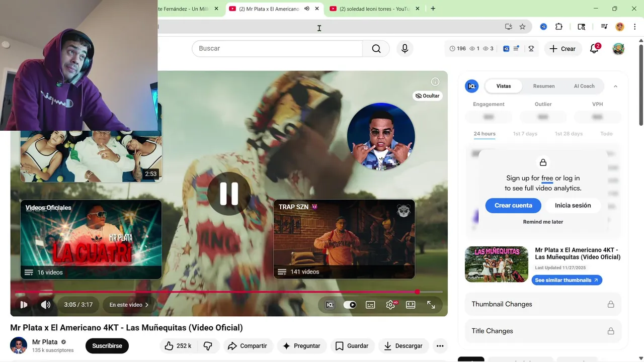Like the video with 252 k

click(x=178, y=346)
